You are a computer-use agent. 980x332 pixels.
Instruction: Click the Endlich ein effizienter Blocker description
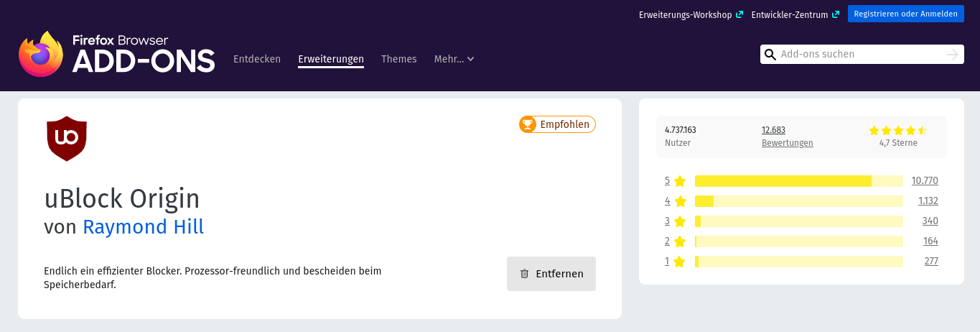pos(213,277)
